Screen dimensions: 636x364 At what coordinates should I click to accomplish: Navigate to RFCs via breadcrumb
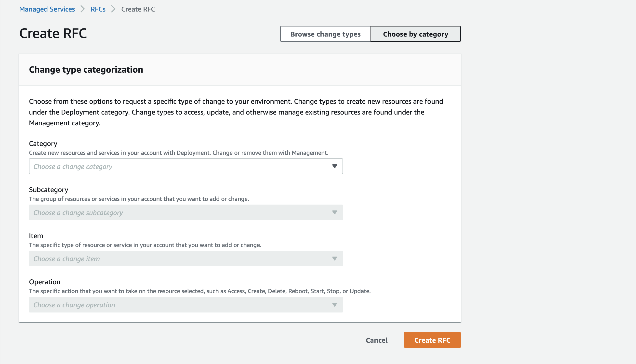(98, 9)
